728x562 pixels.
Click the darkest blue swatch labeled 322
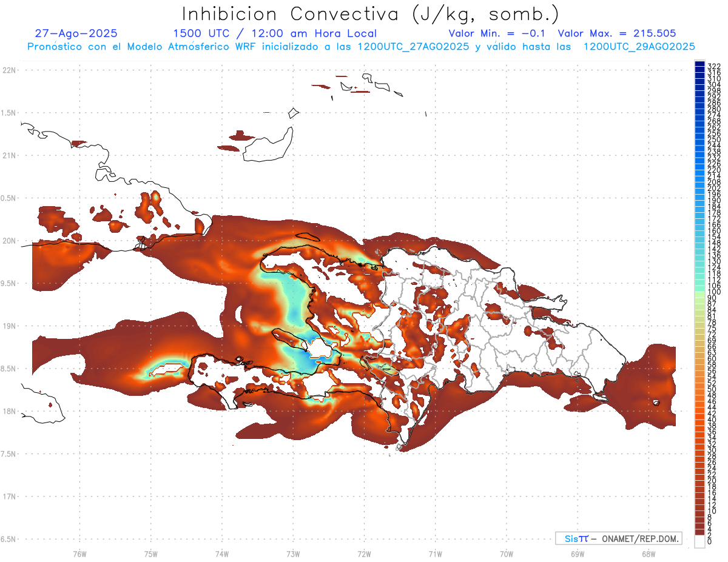click(x=699, y=64)
